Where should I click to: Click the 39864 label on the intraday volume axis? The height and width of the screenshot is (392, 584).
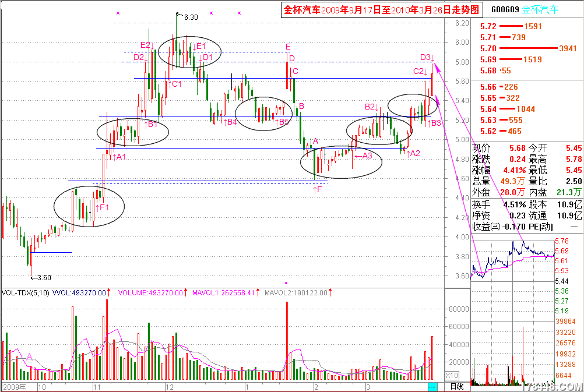coord(565,322)
